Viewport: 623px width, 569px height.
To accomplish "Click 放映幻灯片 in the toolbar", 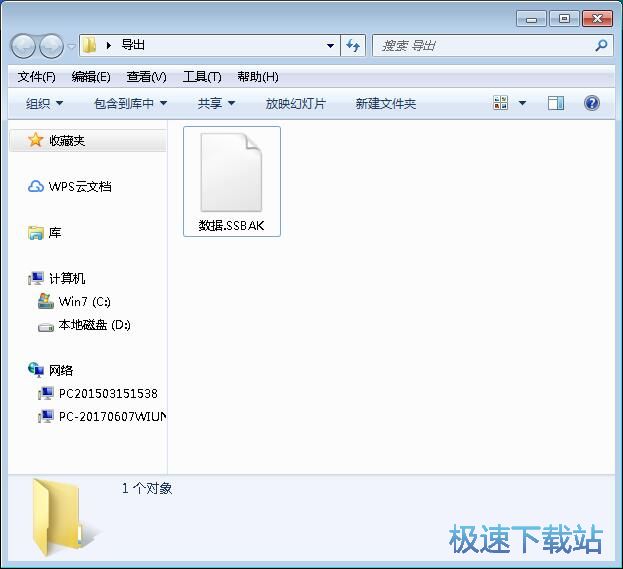I will pyautogui.click(x=296, y=104).
